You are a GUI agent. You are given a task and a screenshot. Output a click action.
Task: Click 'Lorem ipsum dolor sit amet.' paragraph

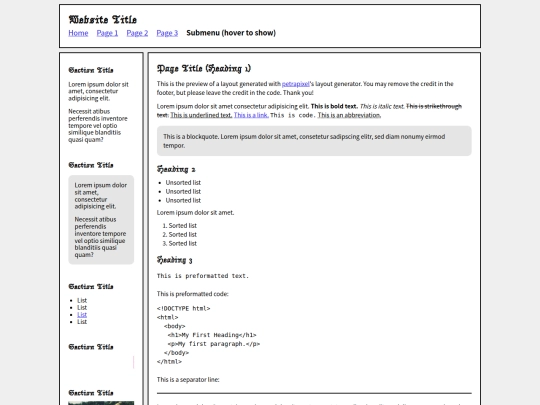pos(195,212)
